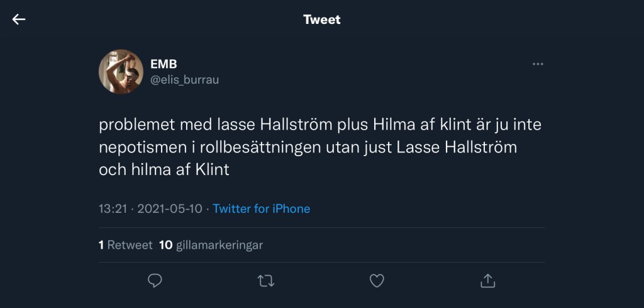Click the last line och hilma af Klint

click(164, 170)
